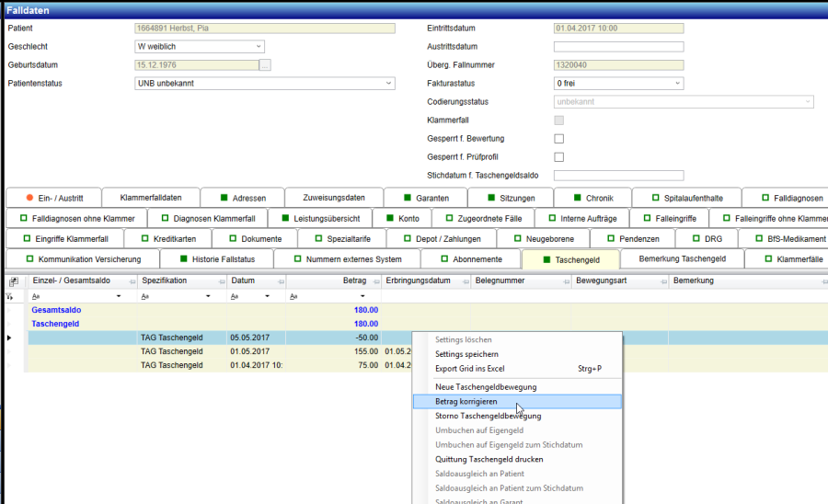Click the pin icon in Datum column header
828x504 pixels.
point(281,281)
